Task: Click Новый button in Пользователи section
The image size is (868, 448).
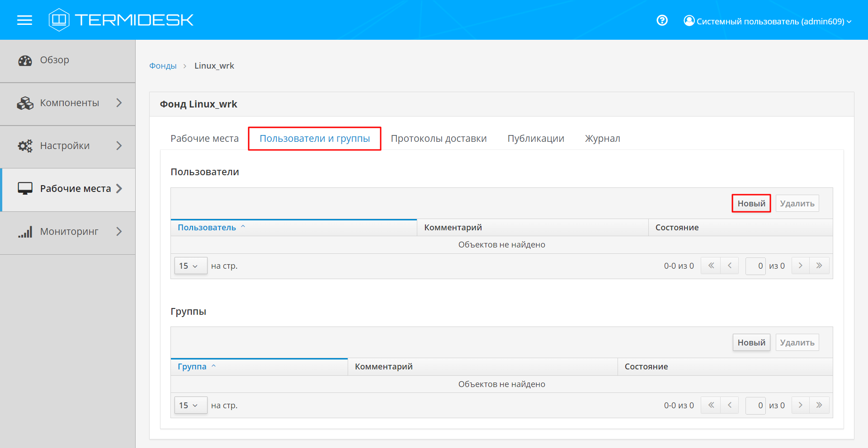Action: [x=751, y=204]
